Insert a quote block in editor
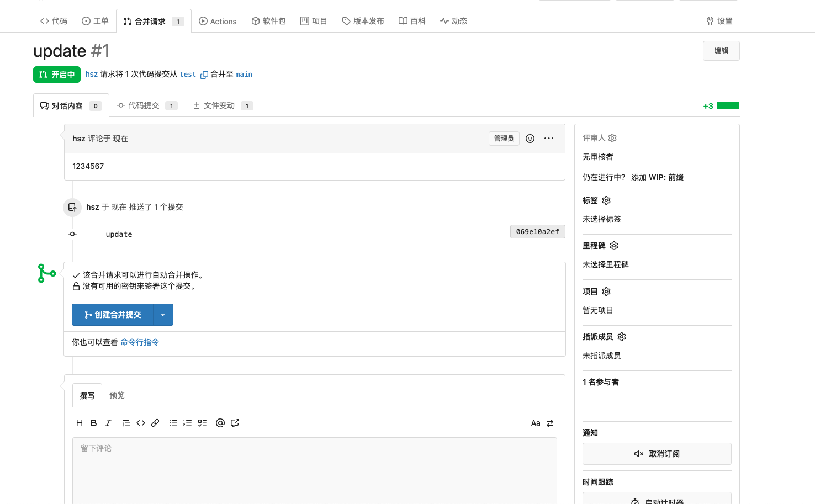Image resolution: width=815 pixels, height=504 pixels. (x=126, y=423)
